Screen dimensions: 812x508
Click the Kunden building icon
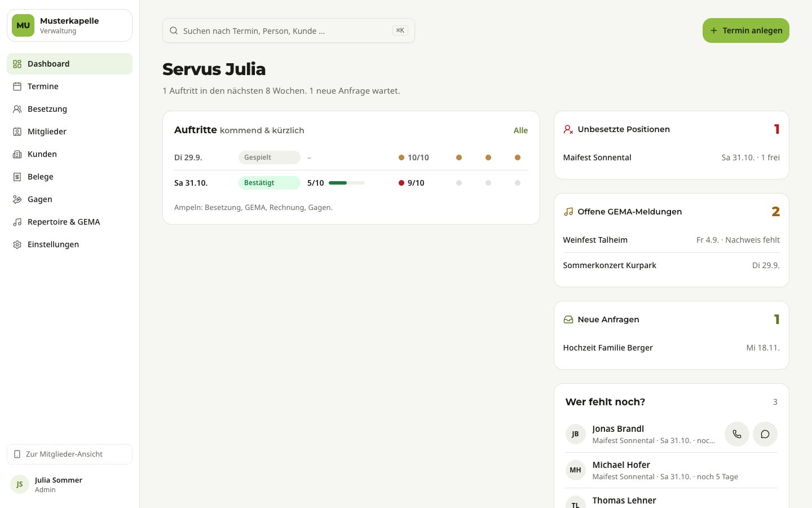pos(17,154)
